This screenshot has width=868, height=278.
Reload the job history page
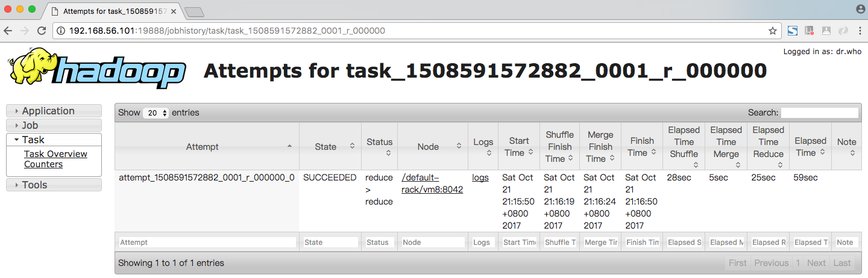click(42, 31)
